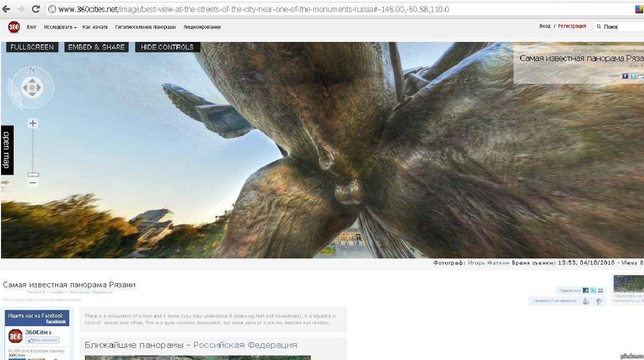644x360 pixels.
Task: Open the Исследовать dropdown menu
Action: pos(60,27)
